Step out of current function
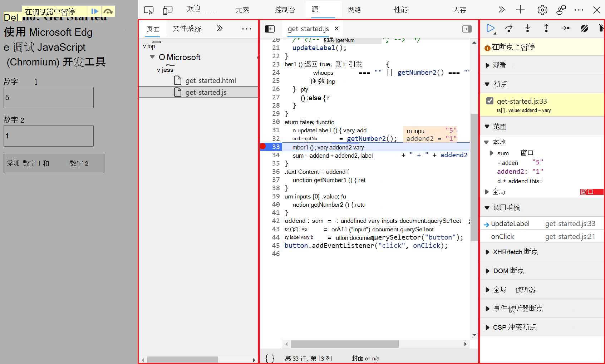This screenshot has height=364, width=605. click(x=546, y=28)
